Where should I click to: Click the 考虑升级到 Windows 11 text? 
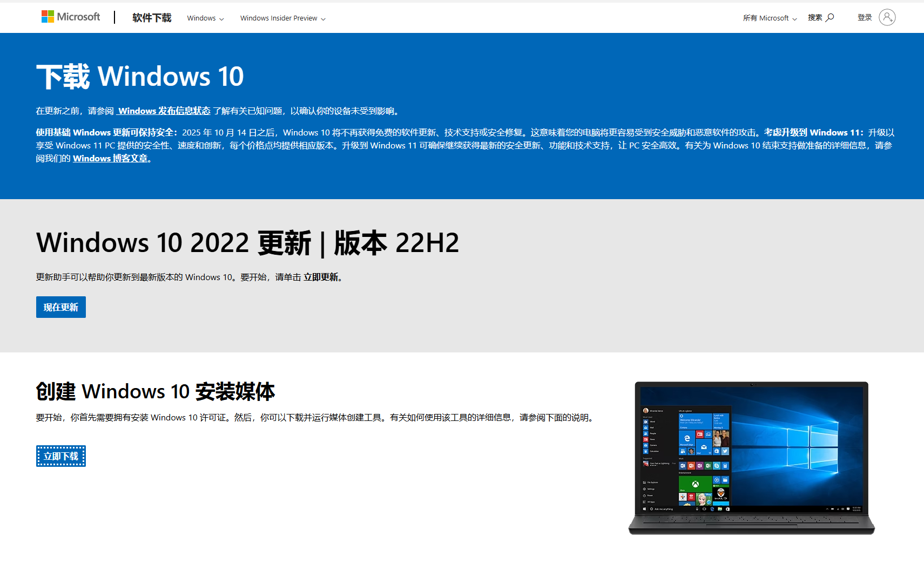click(x=814, y=132)
